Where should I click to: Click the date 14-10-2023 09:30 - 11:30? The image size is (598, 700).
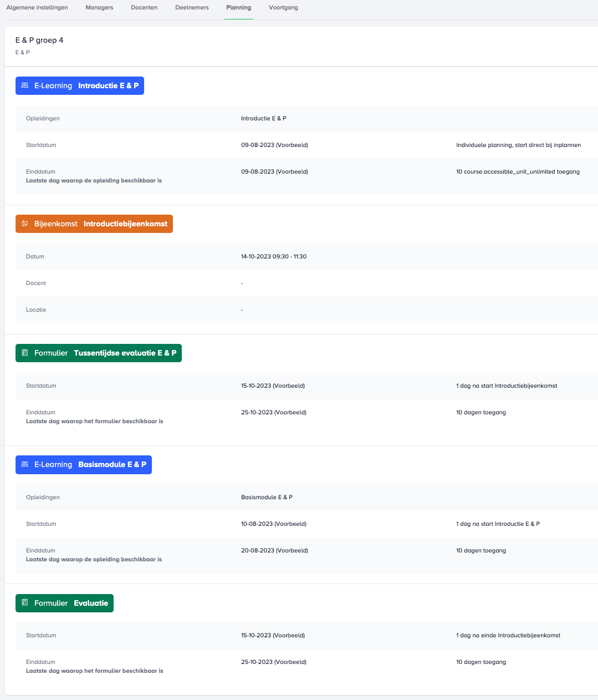tap(274, 257)
